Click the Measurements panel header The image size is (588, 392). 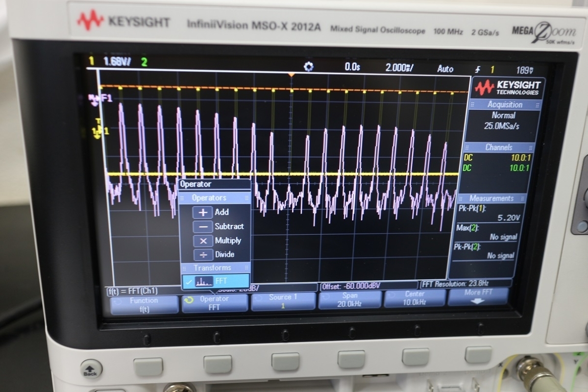(491, 198)
